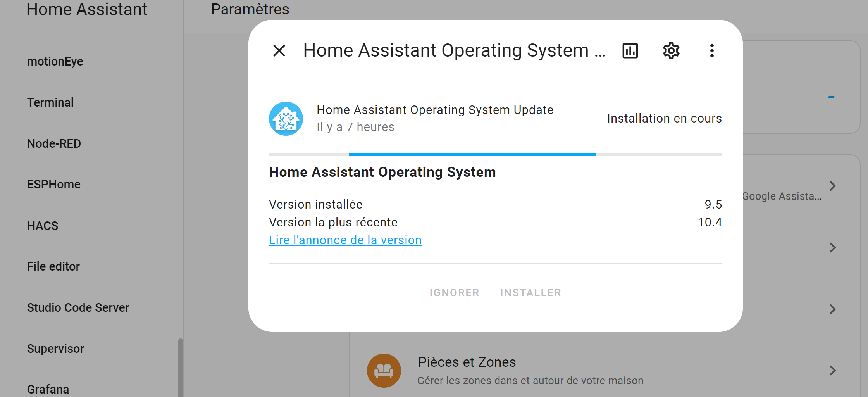The height and width of the screenshot is (397, 868).
Task: Open motionEye from the sidebar
Action: [55, 61]
